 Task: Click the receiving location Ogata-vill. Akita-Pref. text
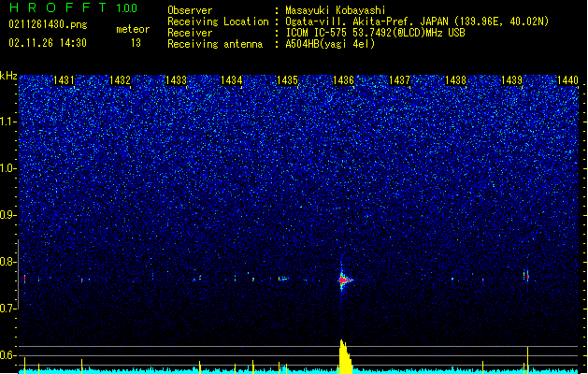[x=417, y=22]
